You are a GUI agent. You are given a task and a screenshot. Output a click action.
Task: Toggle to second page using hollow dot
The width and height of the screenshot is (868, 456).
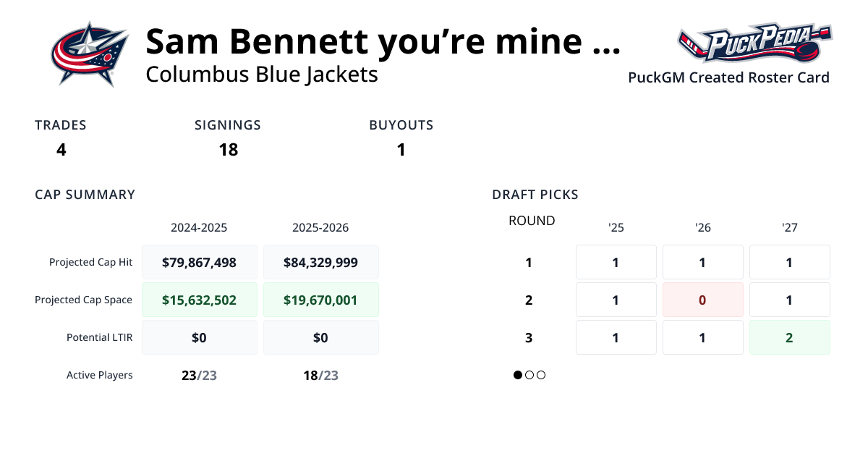[529, 375]
